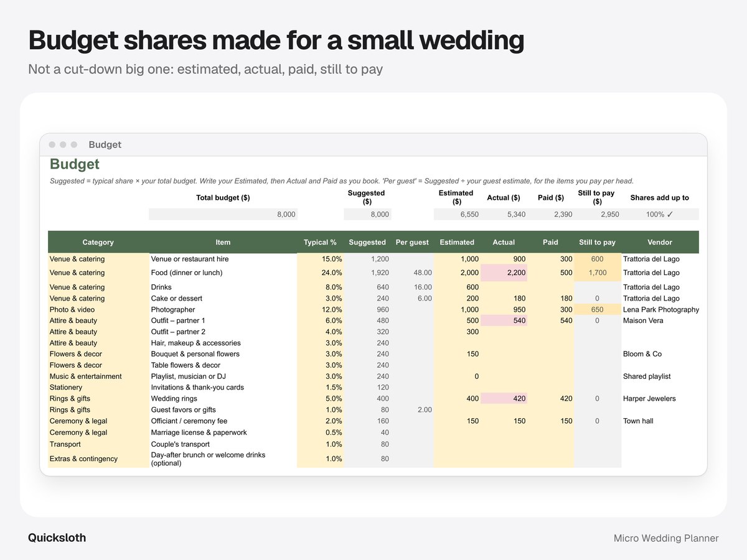Click the Suggested 1,920 cell
747x560 pixels.
pyautogui.click(x=368, y=273)
